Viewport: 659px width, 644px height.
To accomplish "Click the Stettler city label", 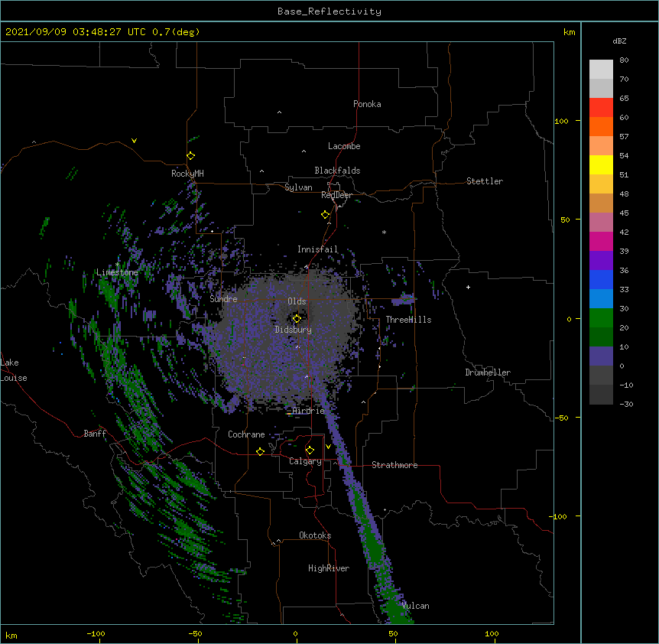I will [x=485, y=181].
